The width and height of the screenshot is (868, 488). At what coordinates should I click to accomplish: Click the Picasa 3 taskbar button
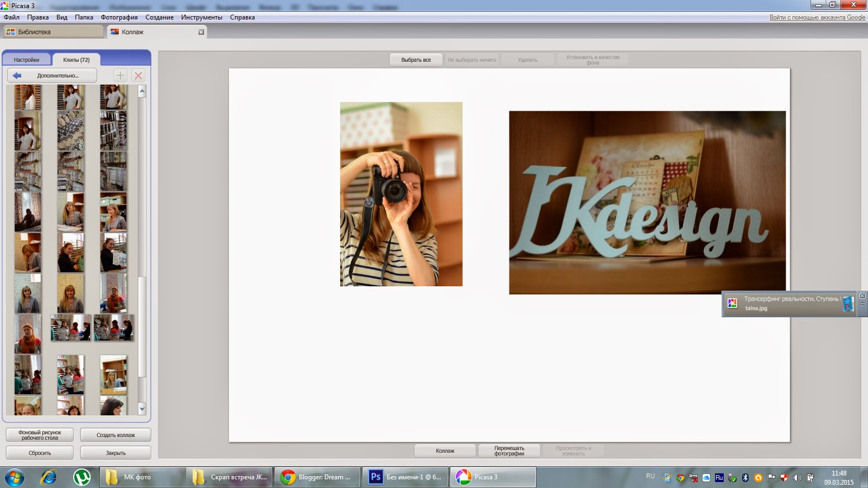pos(493,477)
